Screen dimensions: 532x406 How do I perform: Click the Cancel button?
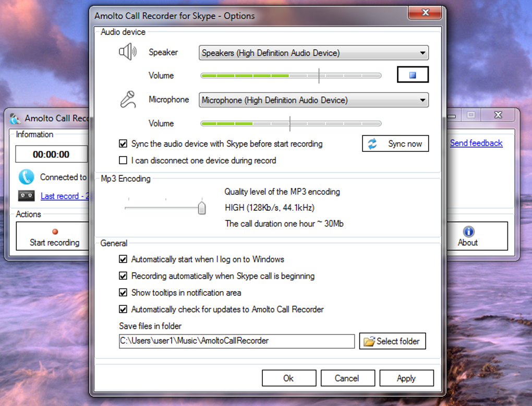[347, 378]
